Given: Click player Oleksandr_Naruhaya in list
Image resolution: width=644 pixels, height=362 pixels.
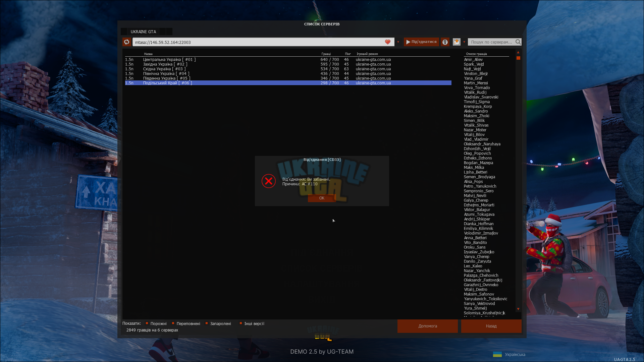Looking at the screenshot, I should 482,144.
